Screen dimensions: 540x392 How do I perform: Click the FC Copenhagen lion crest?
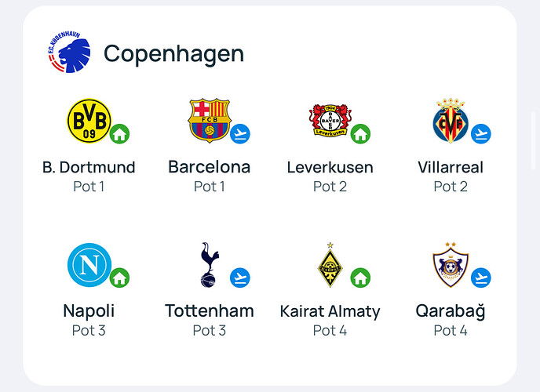pos(69,52)
